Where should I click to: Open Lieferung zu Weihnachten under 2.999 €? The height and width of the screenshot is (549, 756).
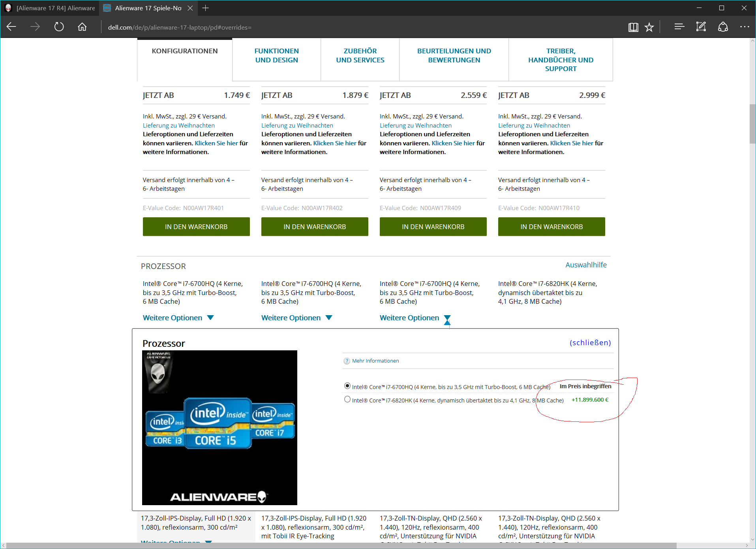point(534,125)
